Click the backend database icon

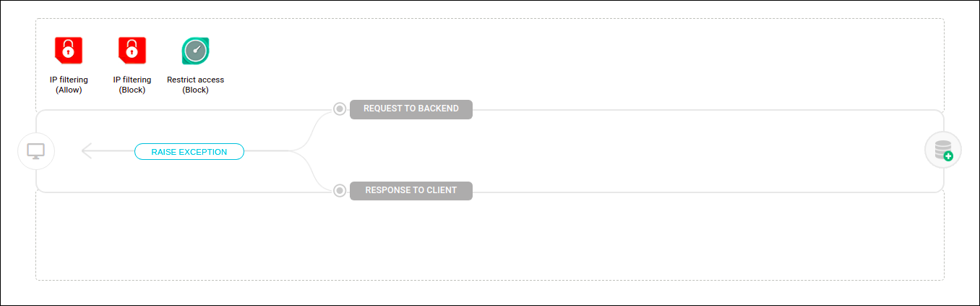[942, 150]
